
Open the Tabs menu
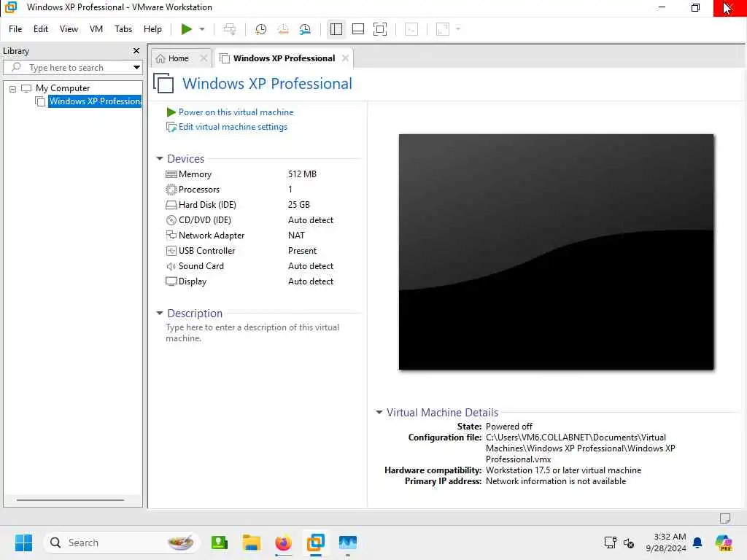click(x=123, y=29)
